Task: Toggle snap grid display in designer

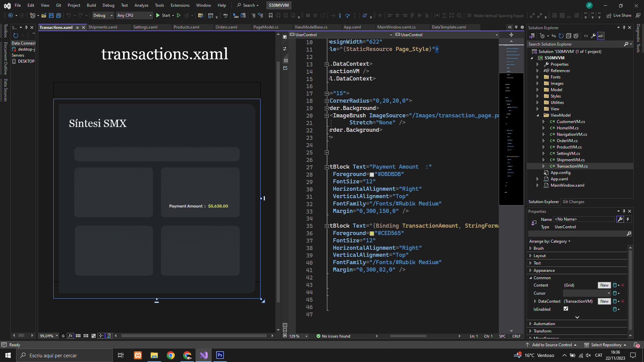Action: point(78,336)
